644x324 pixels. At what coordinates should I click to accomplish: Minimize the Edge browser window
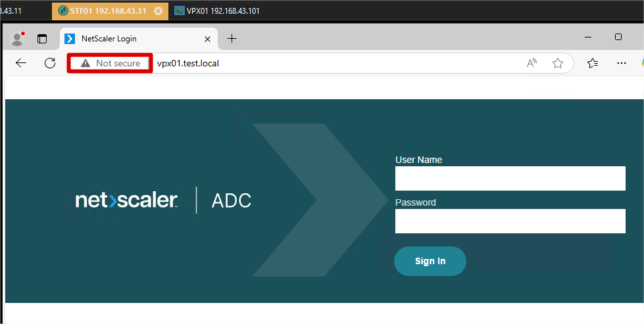pos(588,37)
